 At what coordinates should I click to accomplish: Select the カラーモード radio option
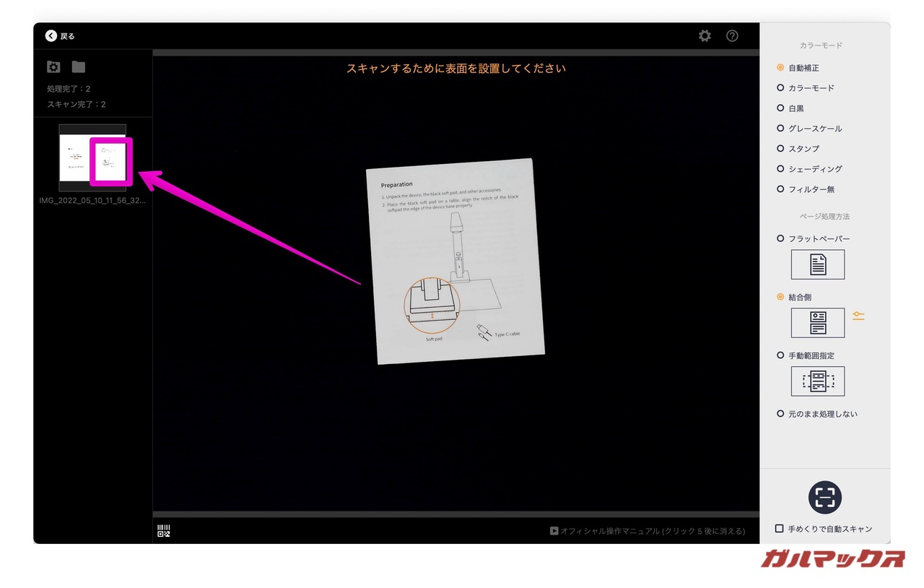click(780, 88)
